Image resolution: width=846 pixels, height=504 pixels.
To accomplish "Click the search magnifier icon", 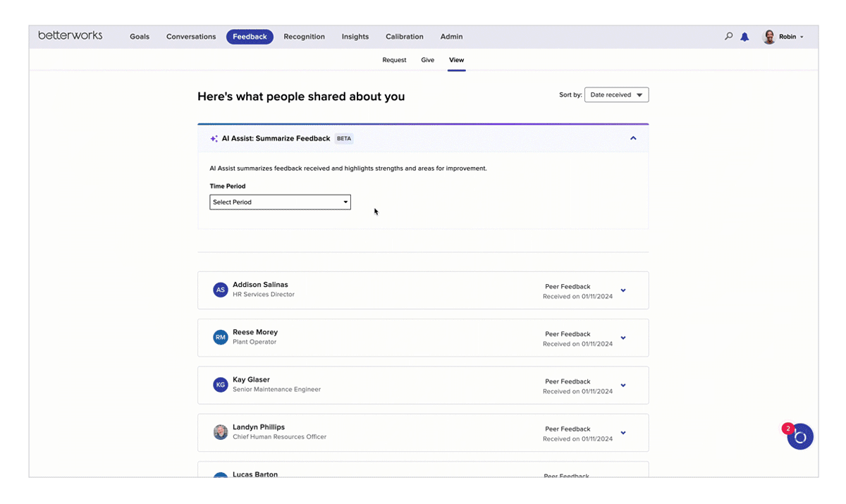I will [728, 37].
